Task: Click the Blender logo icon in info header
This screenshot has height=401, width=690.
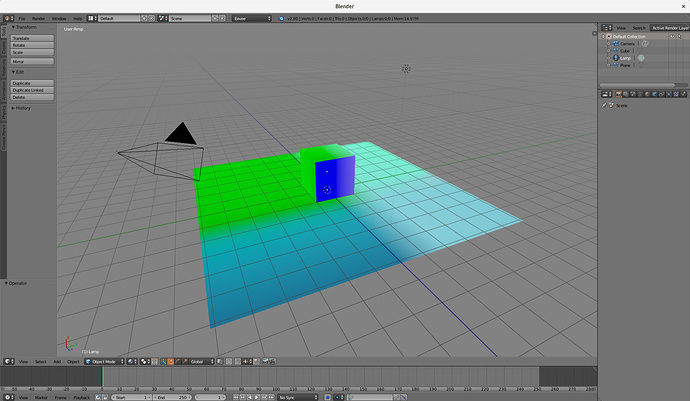Action: pos(281,18)
